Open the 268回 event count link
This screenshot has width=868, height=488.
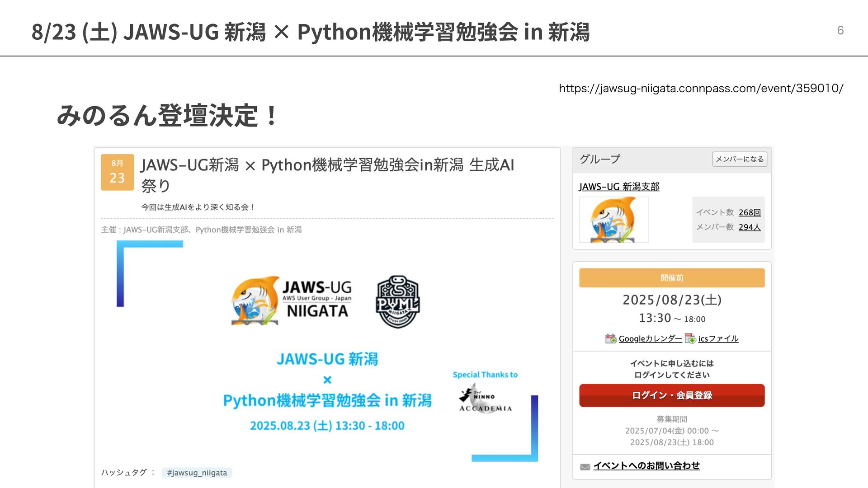click(x=750, y=212)
